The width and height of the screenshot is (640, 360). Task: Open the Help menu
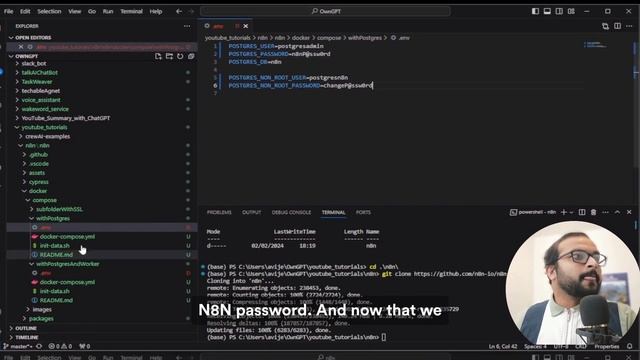pos(156,11)
